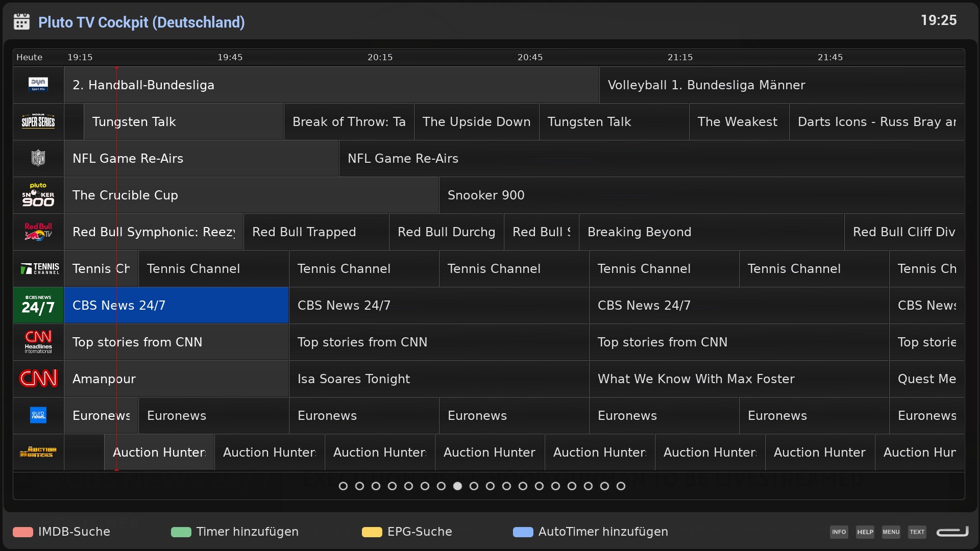Select What We Know With Max Foster

tap(740, 379)
